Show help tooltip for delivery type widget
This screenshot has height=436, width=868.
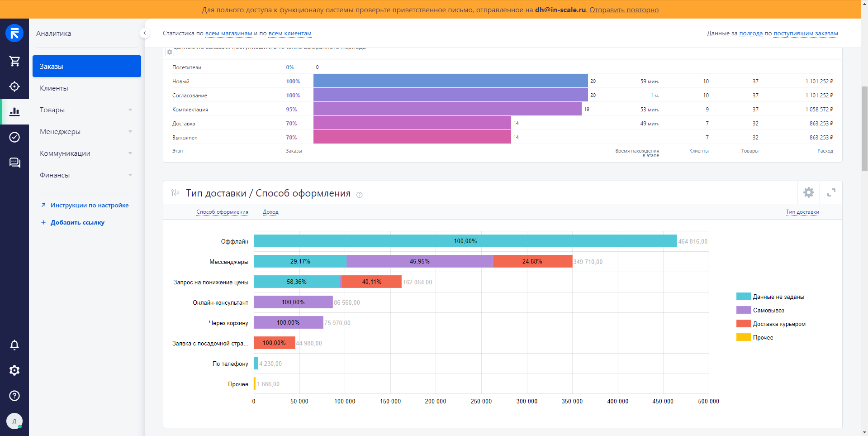coord(360,195)
